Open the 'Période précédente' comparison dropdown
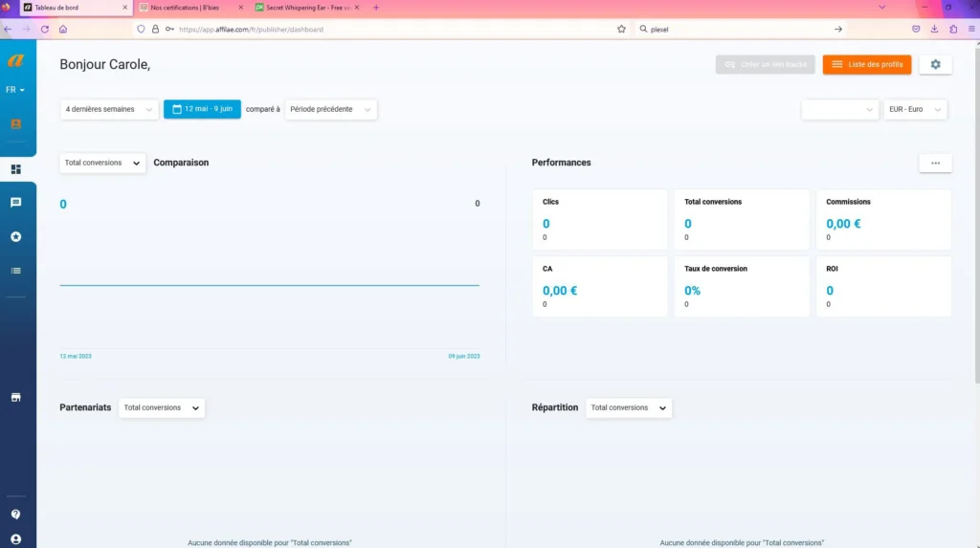980x548 pixels. point(330,109)
